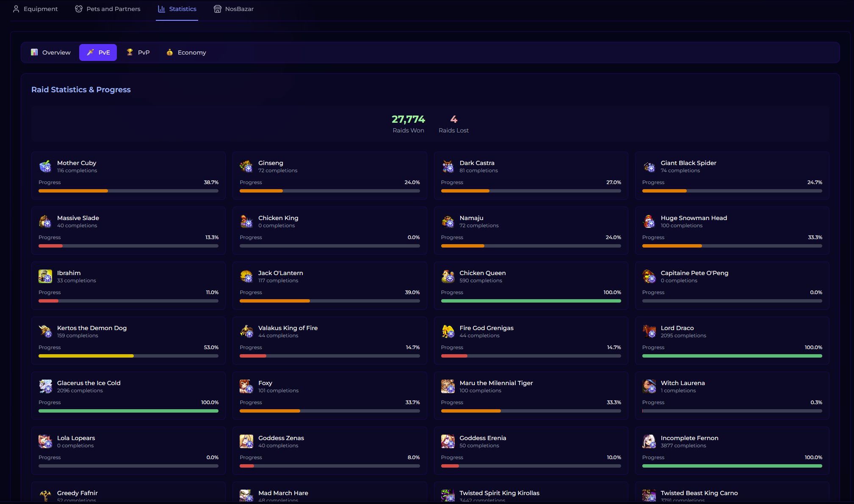Click the Jack O'Lantern raid card title
854x504 pixels.
[x=280, y=273]
